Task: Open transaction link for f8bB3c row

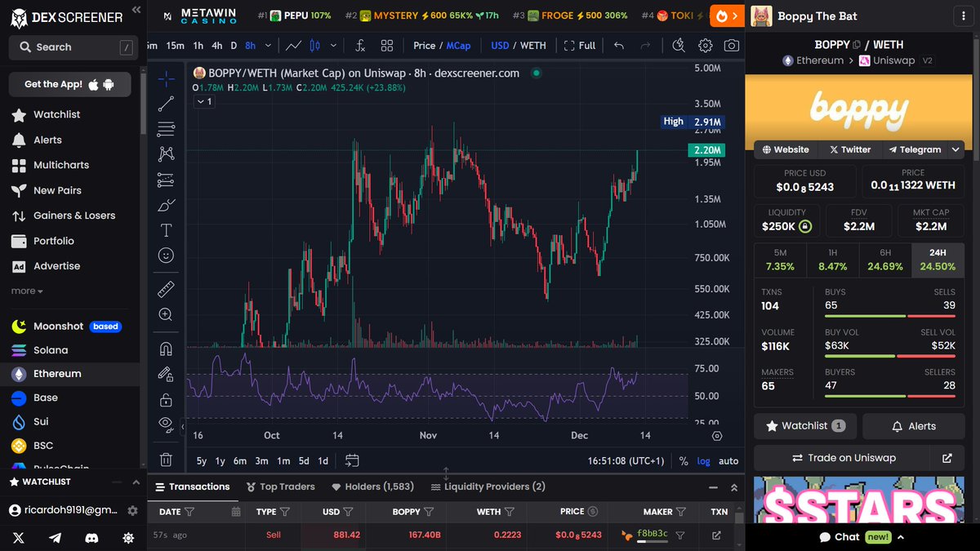Action: (716, 535)
